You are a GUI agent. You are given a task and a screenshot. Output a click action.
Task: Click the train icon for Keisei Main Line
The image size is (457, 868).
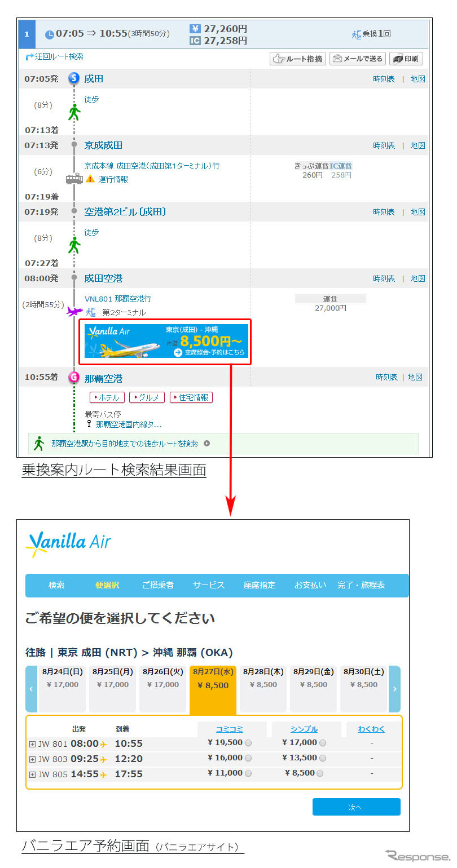(x=74, y=179)
